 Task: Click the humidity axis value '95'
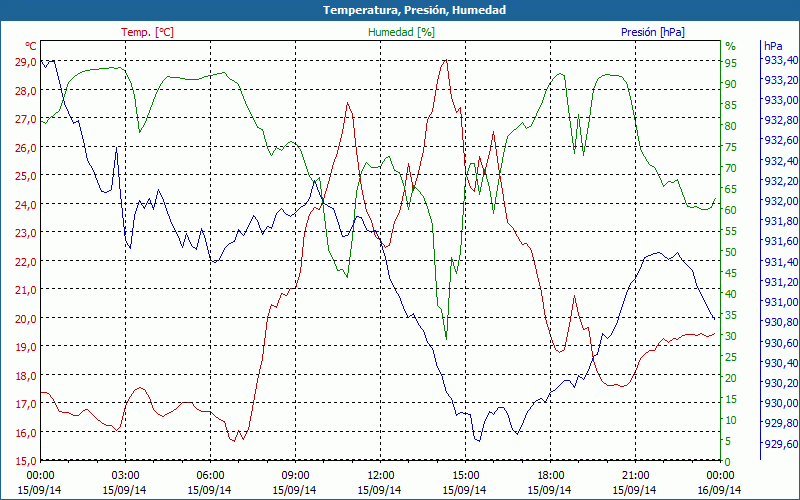pos(731,63)
